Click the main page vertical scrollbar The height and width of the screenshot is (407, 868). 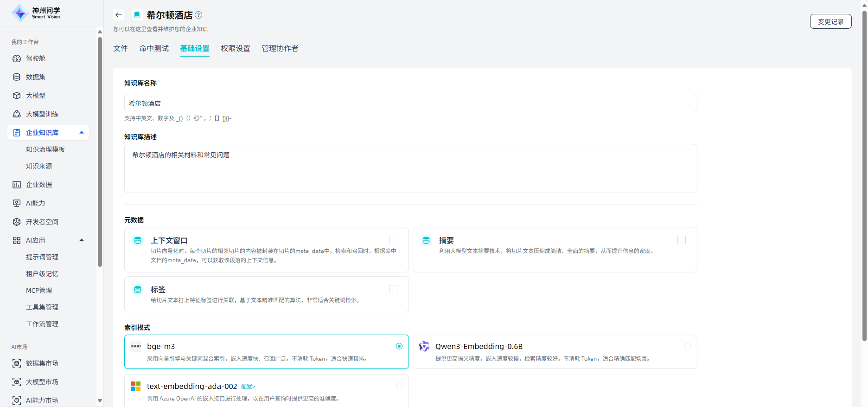click(864, 176)
